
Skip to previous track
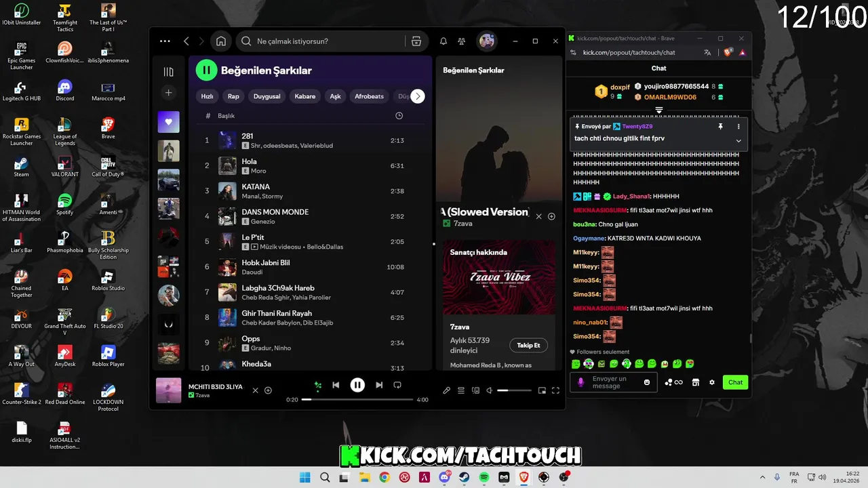(336, 385)
